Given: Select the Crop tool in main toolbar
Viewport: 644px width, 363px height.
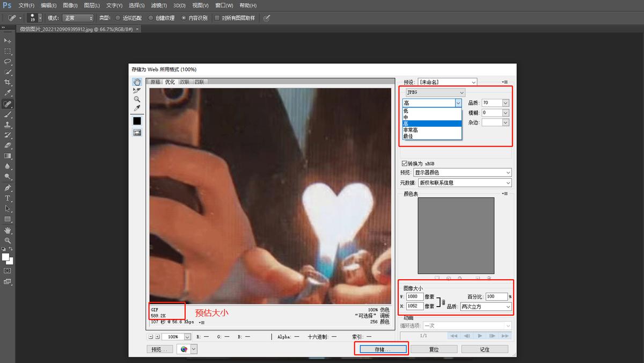Looking at the screenshot, I should click(8, 82).
